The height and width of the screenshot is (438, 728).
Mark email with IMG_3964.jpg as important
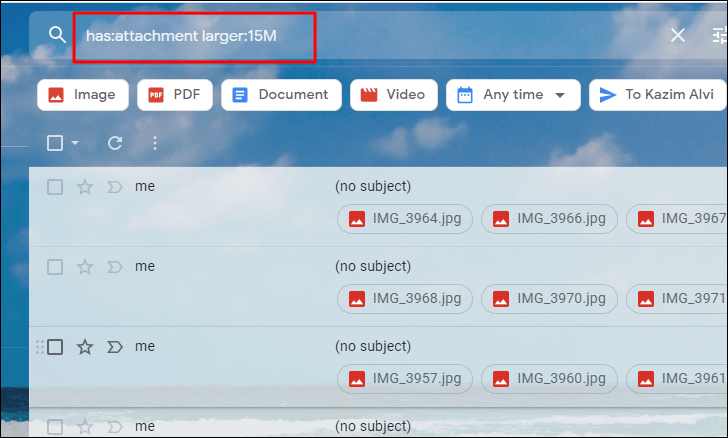(x=115, y=187)
